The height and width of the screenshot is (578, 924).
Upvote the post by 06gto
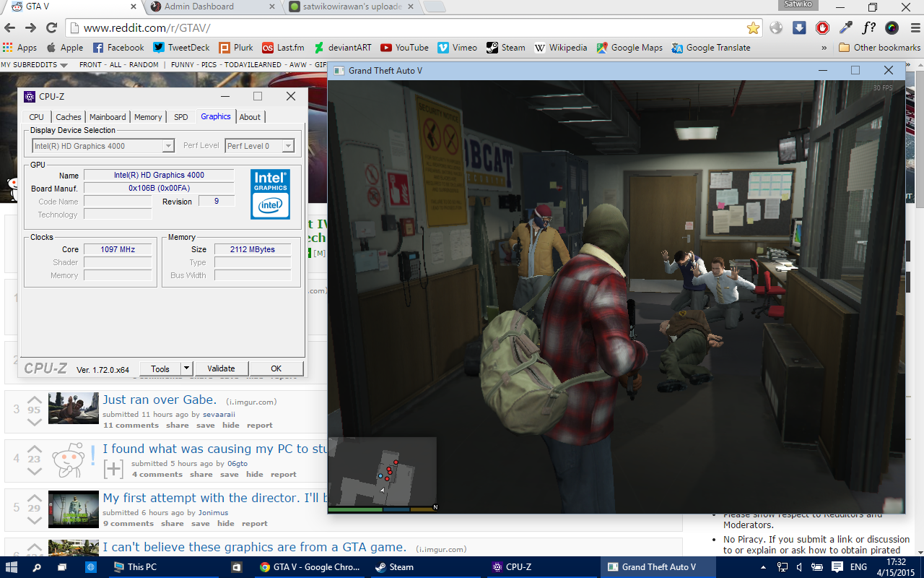[35, 449]
